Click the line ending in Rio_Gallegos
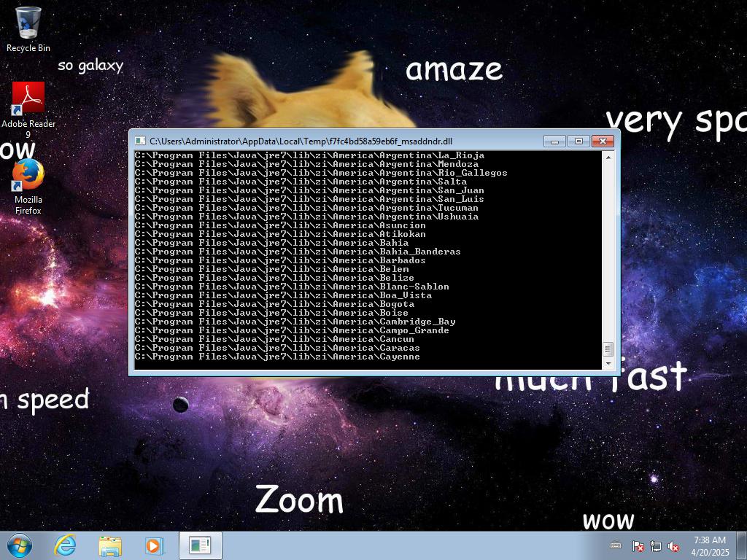This screenshot has height=560, width=747. (x=321, y=173)
